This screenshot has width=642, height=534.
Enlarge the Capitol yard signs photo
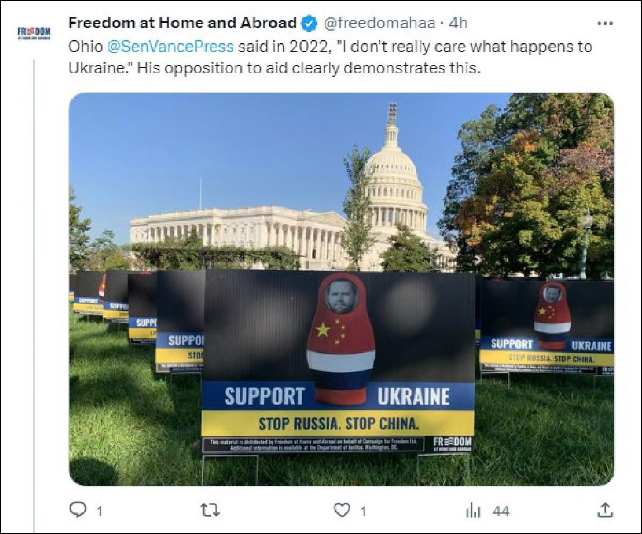click(341, 289)
